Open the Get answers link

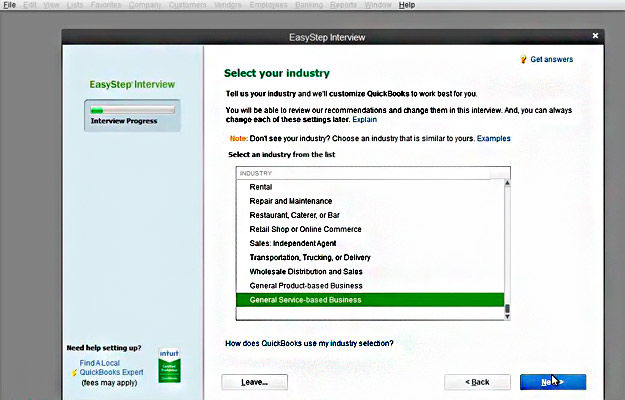(552, 59)
